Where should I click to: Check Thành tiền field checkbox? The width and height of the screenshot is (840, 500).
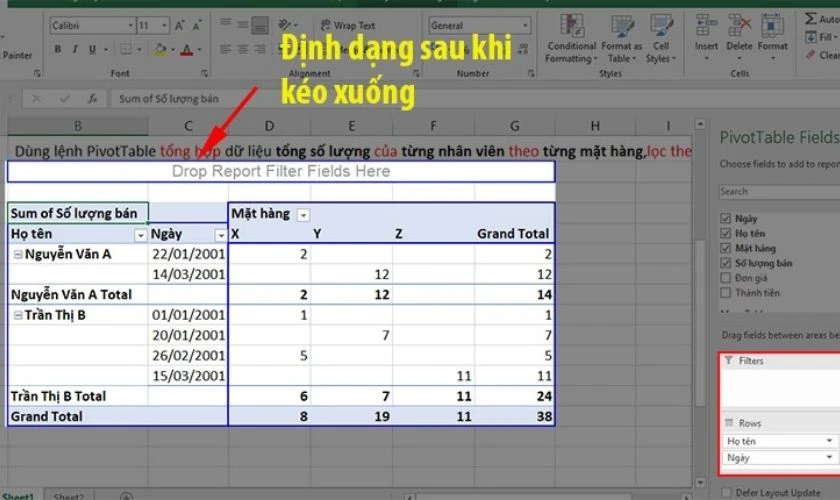tap(725, 293)
